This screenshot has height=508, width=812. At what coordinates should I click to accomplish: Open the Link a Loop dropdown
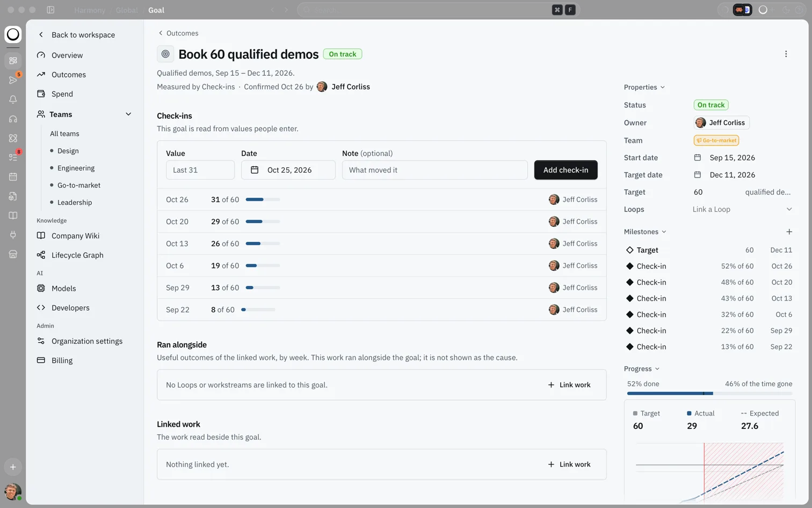742,209
